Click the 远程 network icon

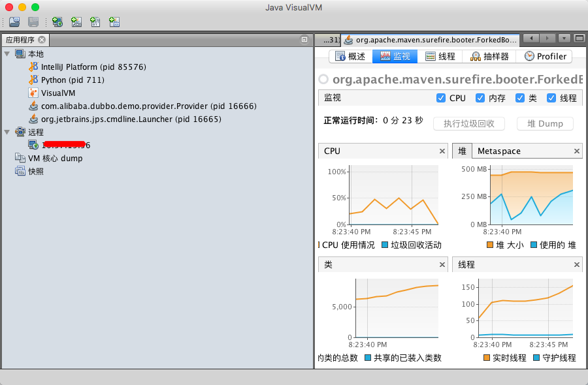20,132
